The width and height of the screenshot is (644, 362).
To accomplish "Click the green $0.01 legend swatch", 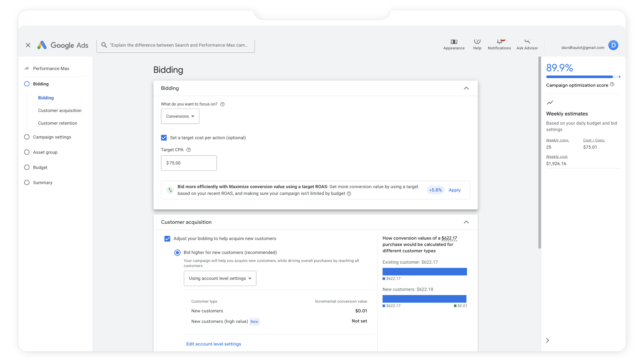I will [x=455, y=306].
